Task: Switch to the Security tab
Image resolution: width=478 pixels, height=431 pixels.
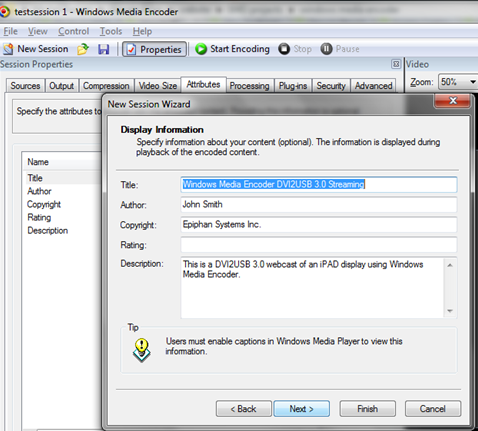Action: click(x=331, y=86)
